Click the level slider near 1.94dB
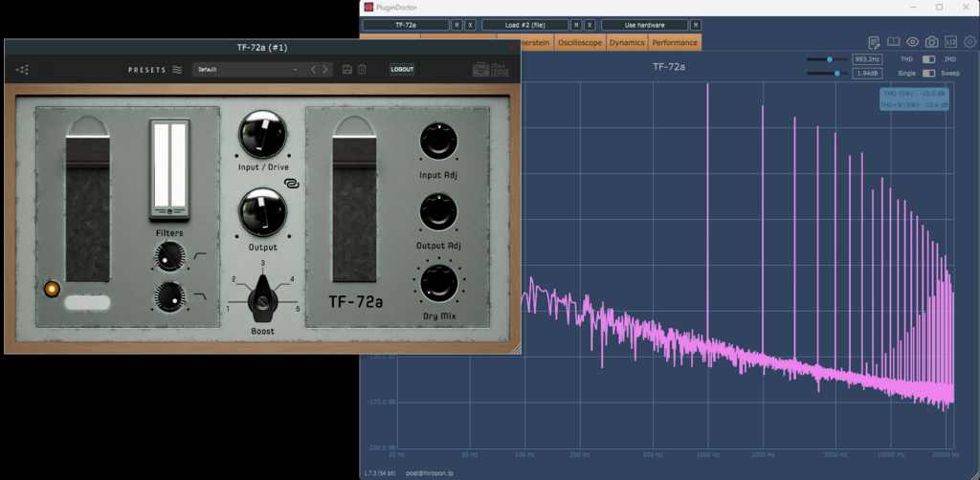 click(x=828, y=73)
